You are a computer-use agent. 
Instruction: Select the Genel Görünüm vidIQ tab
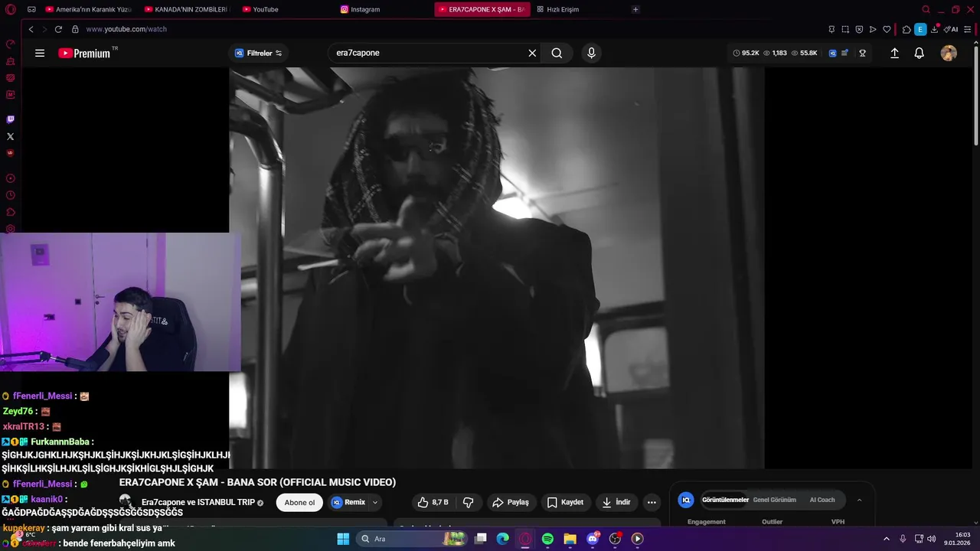click(x=774, y=500)
